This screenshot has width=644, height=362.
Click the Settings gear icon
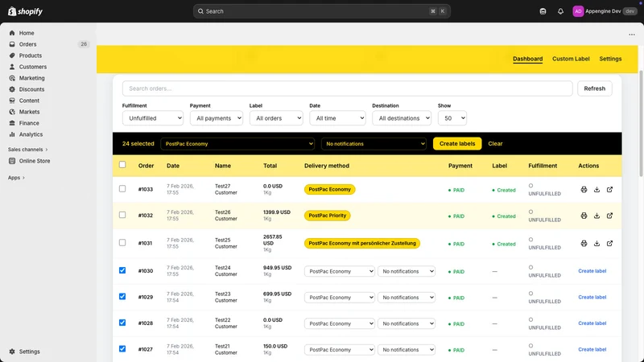pyautogui.click(x=12, y=352)
